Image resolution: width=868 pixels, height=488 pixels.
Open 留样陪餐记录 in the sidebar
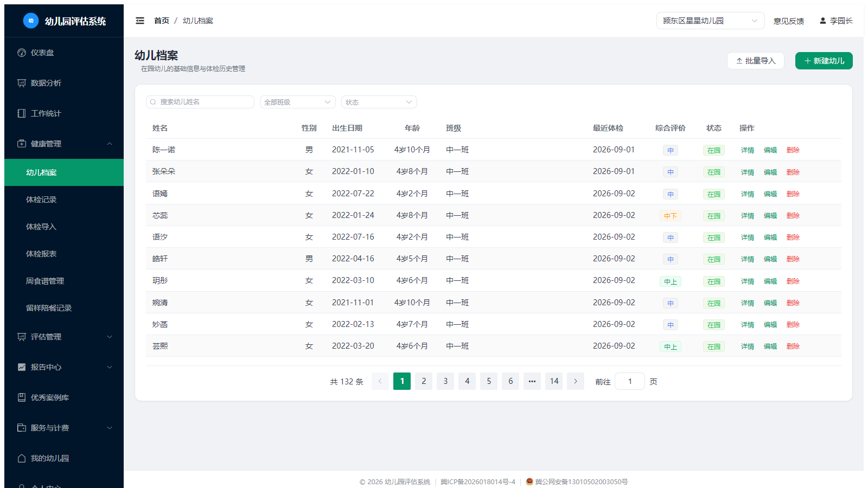pos(64,308)
